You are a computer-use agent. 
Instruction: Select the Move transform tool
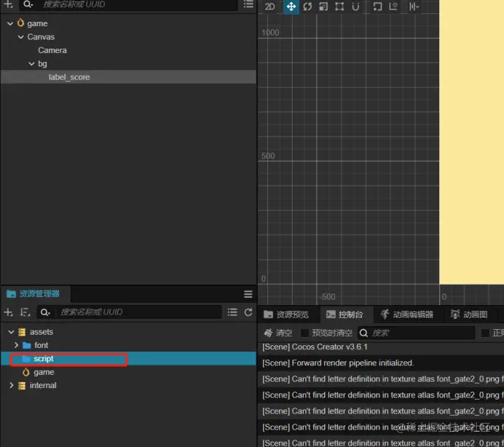[x=291, y=7]
